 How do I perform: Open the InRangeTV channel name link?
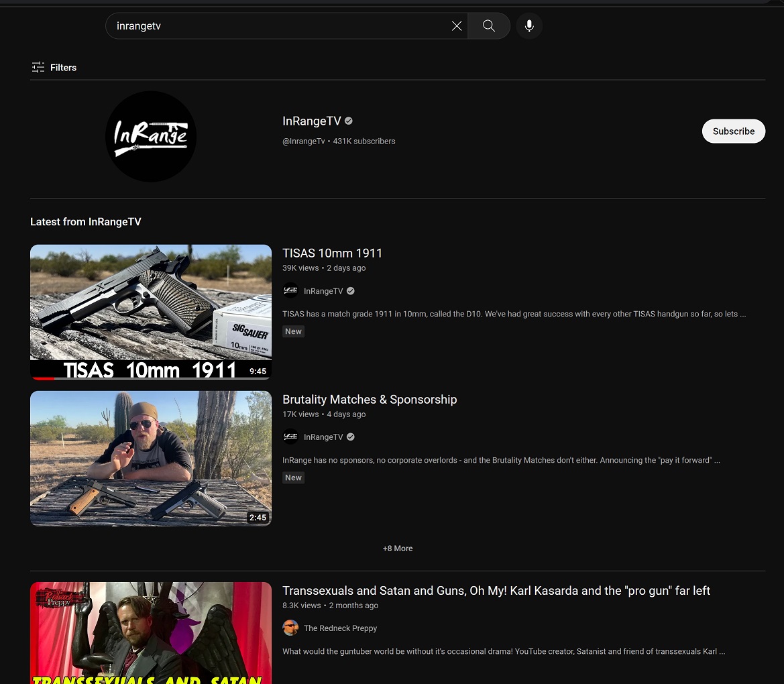pos(311,121)
